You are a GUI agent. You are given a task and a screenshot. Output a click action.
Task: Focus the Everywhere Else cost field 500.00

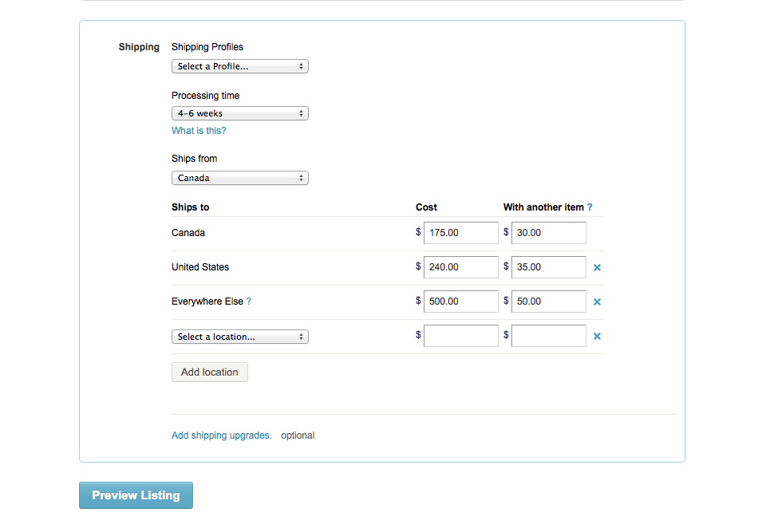(461, 301)
